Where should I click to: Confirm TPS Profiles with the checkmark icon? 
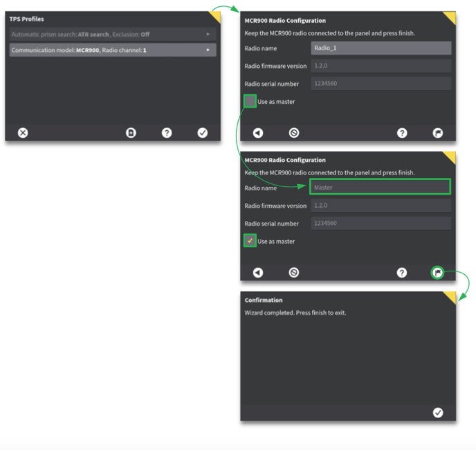coord(203,133)
